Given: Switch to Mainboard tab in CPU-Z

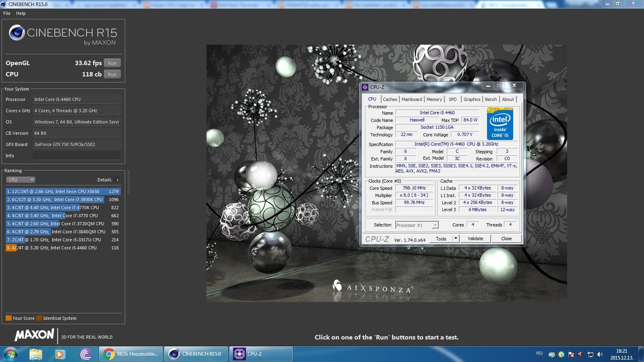Looking at the screenshot, I should [412, 99].
